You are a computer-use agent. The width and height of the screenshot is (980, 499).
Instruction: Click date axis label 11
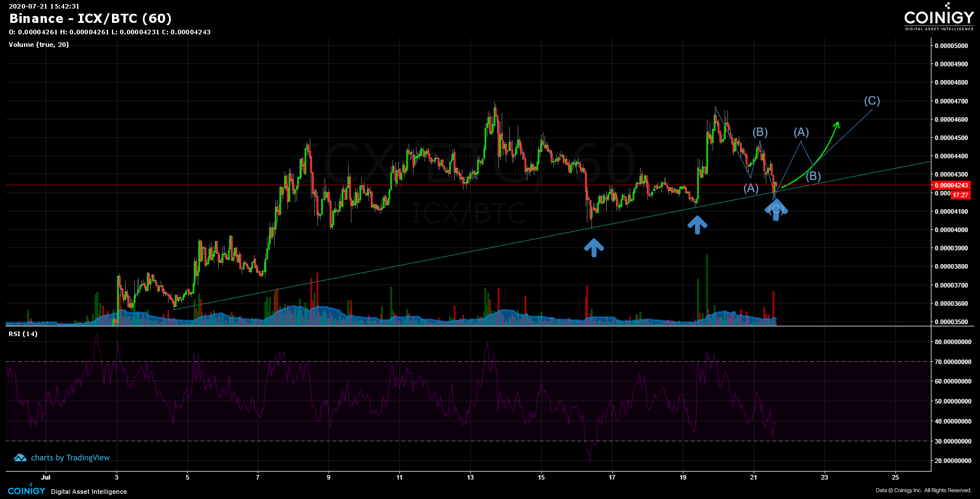399,477
